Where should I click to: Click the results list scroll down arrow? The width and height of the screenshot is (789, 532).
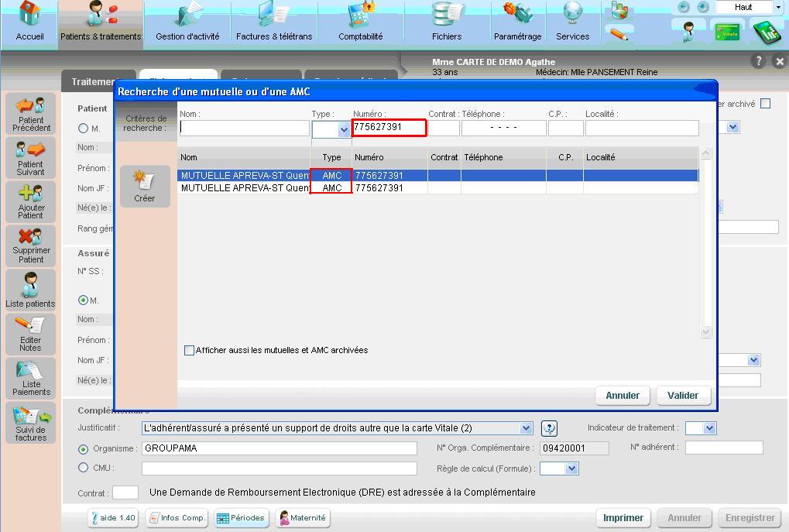(x=706, y=331)
